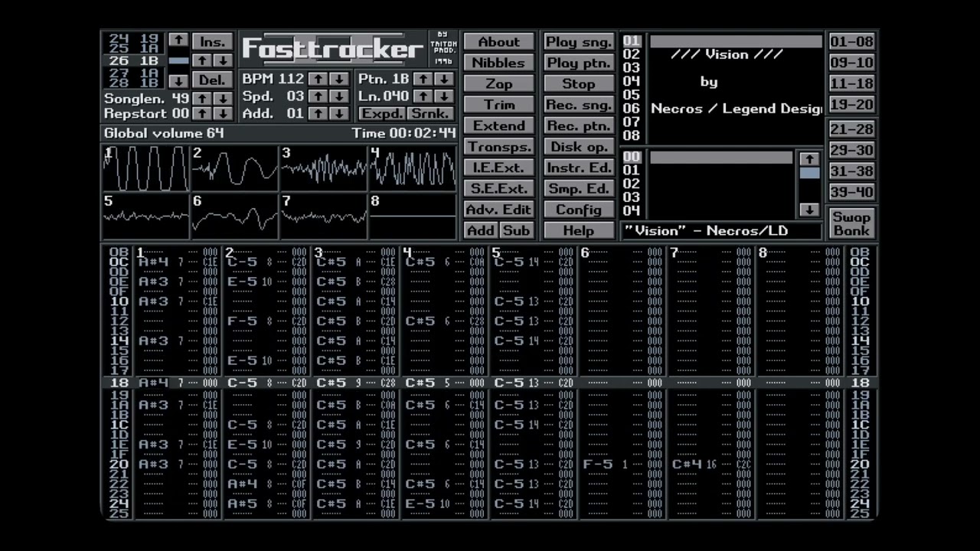Open the Config screen
This screenshot has width=980, height=551.
579,210
